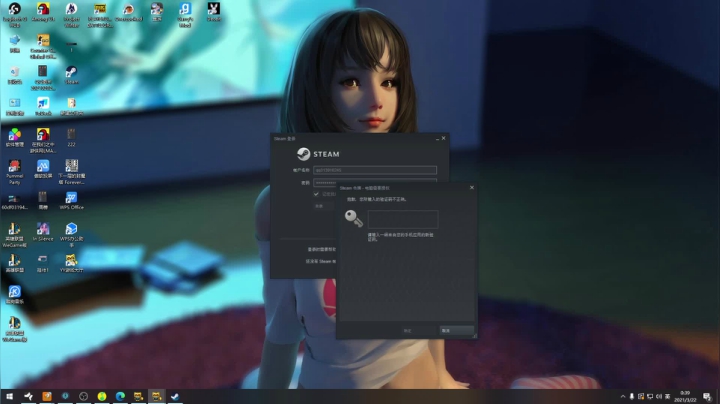Open the Windows Start menu

point(9,396)
